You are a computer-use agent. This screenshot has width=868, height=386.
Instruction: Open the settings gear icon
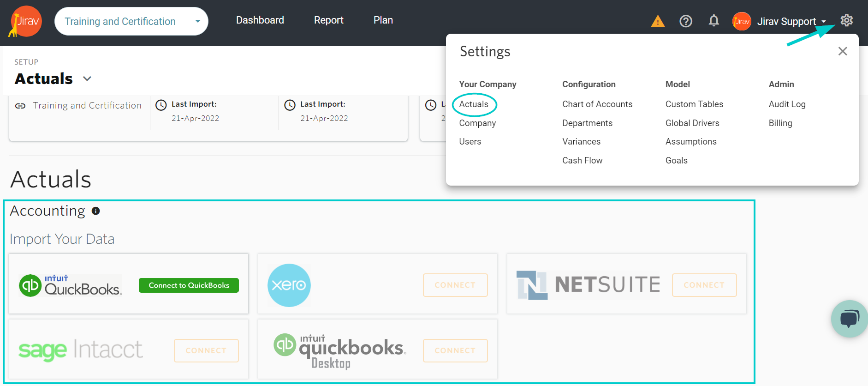pos(846,20)
